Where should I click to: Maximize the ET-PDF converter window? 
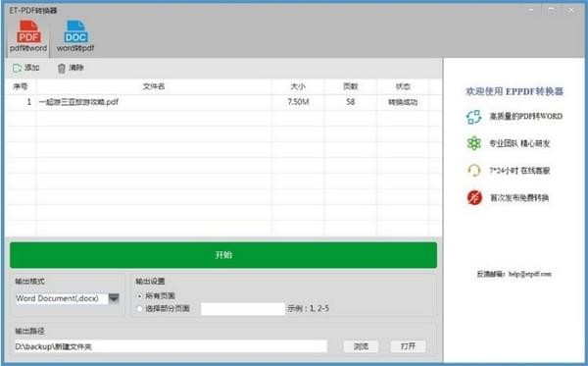(x=551, y=10)
